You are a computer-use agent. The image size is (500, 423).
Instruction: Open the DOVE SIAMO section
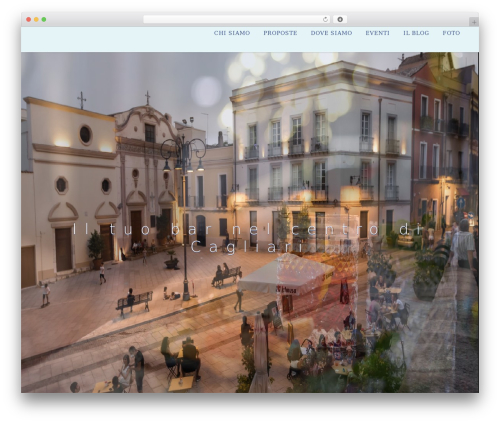[331, 33]
